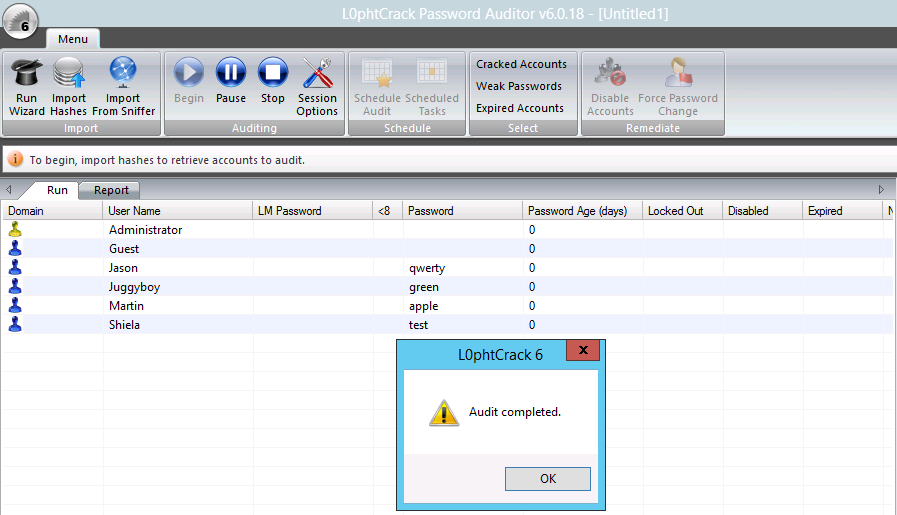Open the Menu ribbon tab
897x515 pixels.
pos(73,39)
